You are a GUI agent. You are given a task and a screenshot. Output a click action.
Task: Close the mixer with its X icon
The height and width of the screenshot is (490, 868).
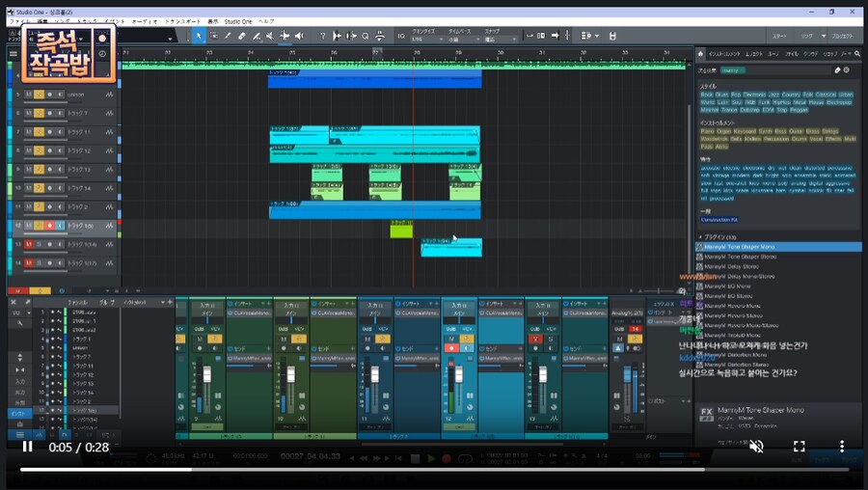[14, 302]
